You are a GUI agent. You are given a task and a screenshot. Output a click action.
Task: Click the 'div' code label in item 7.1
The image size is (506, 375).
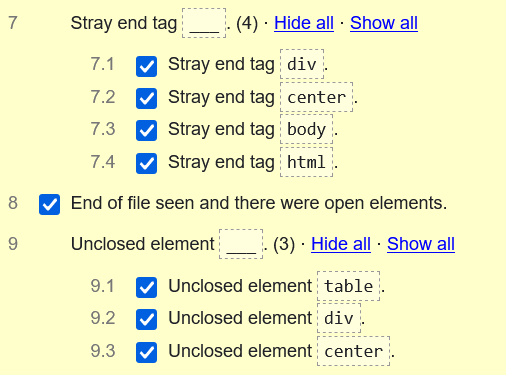[302, 64]
